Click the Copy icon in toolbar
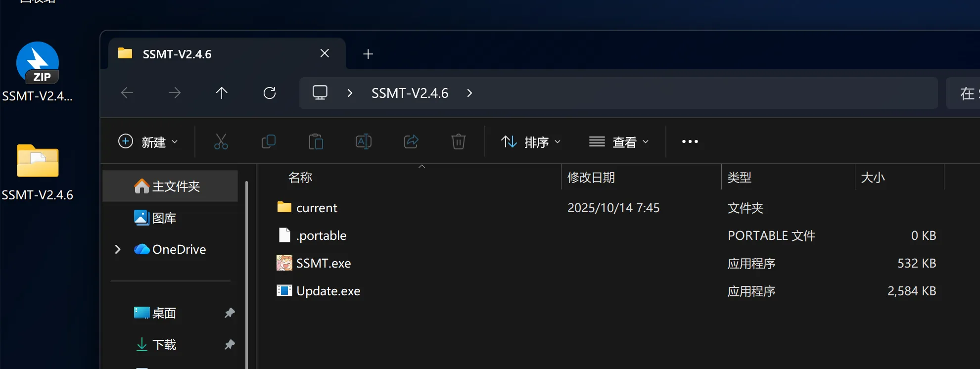 [269, 141]
